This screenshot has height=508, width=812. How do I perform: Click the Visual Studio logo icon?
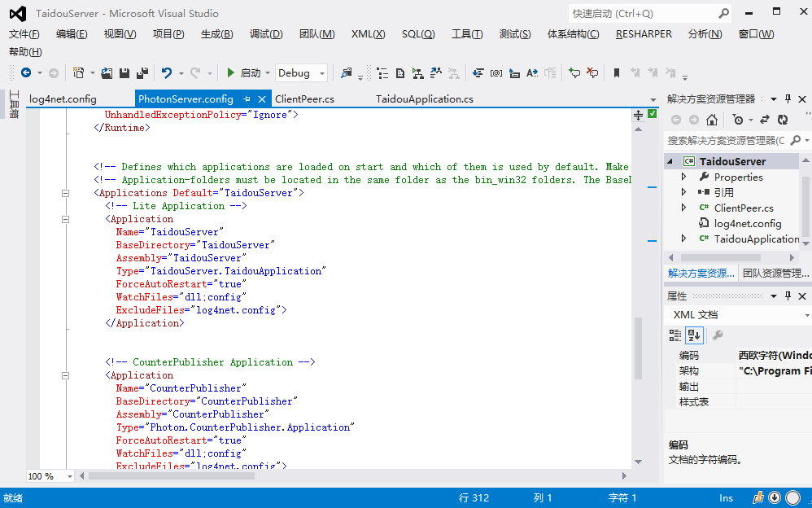18,14
